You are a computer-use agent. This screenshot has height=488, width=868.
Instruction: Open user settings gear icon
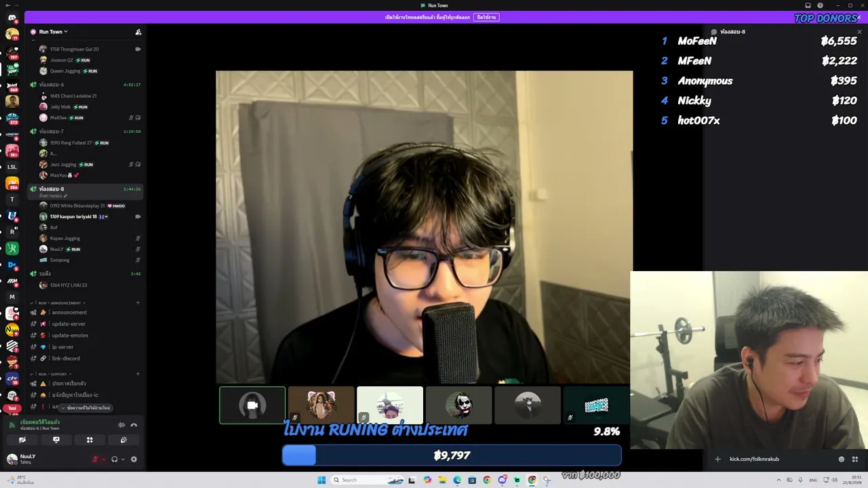[x=134, y=459]
